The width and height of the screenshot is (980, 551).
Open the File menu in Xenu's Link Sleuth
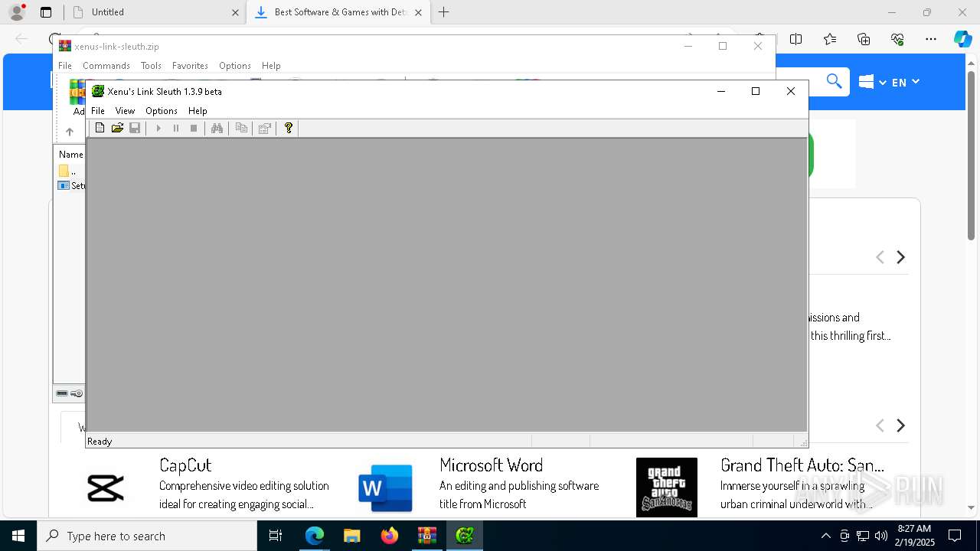(x=98, y=111)
